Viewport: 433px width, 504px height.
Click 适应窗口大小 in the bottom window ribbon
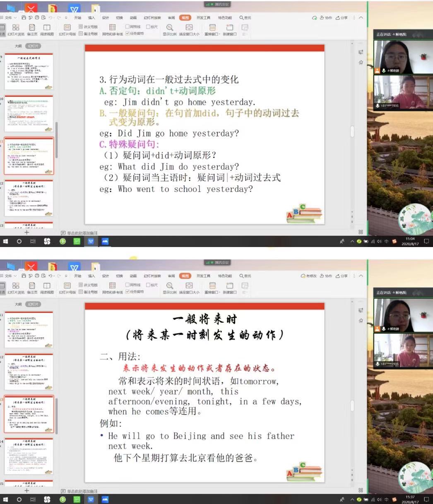pos(189,286)
